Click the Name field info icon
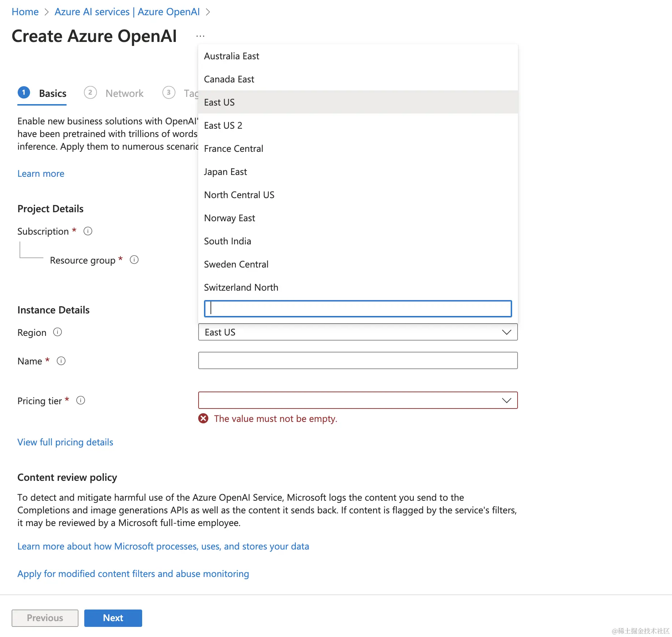This screenshot has width=672, height=637. pyautogui.click(x=61, y=361)
